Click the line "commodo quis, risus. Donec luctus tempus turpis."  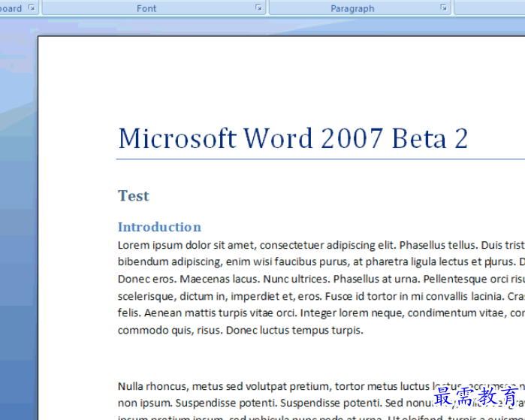[240, 331]
